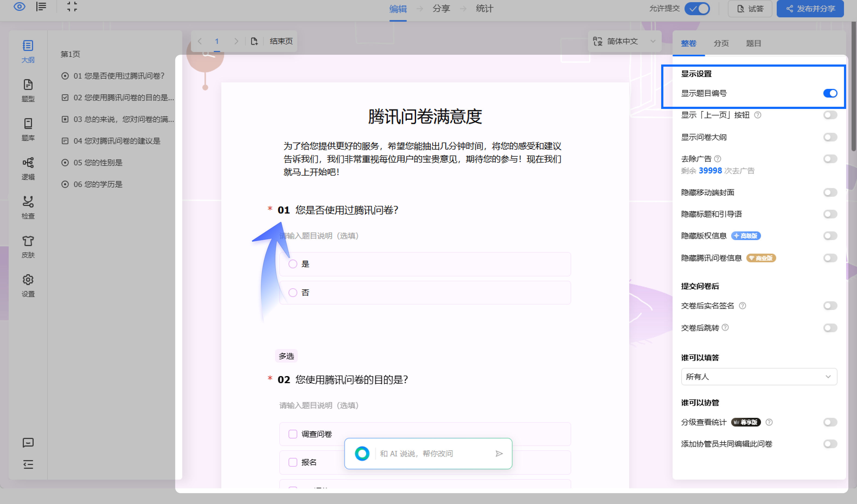Check the 调查问卷 checkbox
Image resolution: width=857 pixels, height=504 pixels.
click(292, 434)
